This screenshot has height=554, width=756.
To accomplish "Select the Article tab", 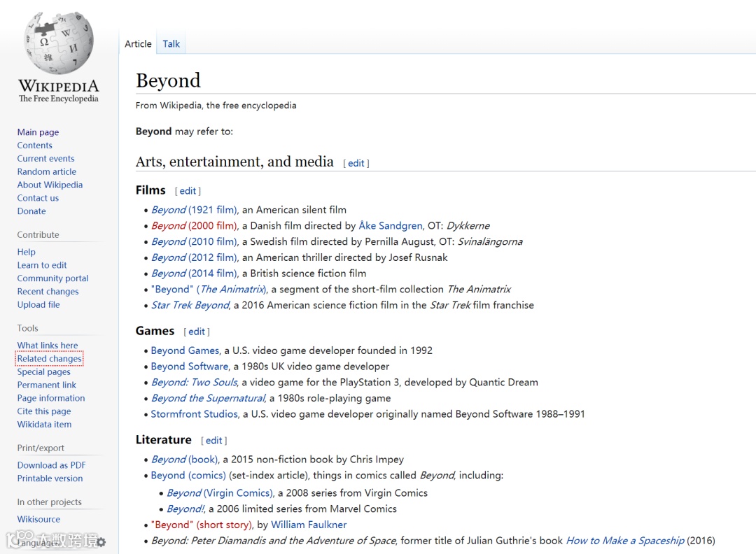I will point(138,44).
